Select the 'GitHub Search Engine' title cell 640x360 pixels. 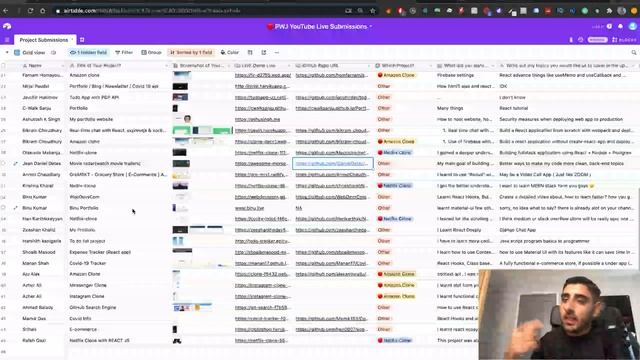click(118, 307)
